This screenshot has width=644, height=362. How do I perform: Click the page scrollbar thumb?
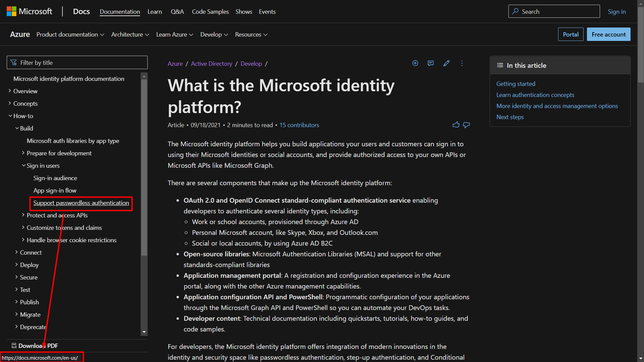[x=641, y=45]
